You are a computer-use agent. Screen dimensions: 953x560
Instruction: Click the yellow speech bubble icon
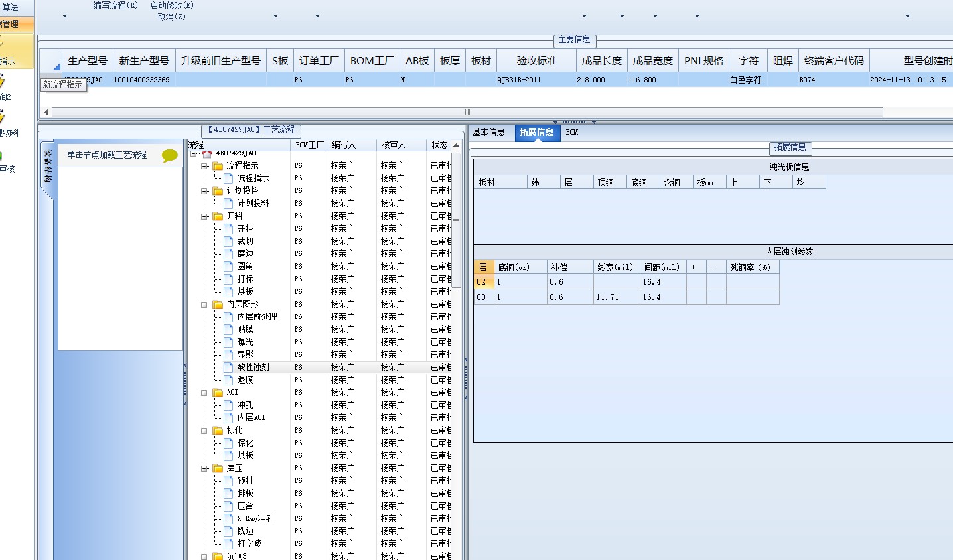pos(170,155)
